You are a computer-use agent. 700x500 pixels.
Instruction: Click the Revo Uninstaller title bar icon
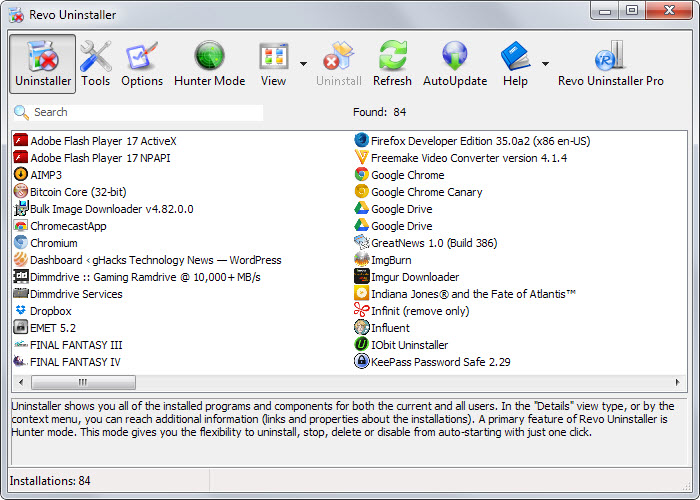[x=17, y=15]
